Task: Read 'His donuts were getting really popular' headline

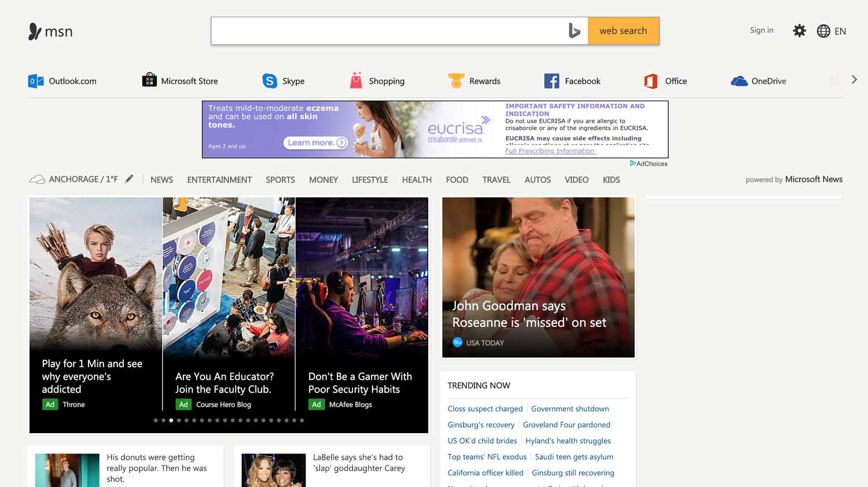Action: point(157,468)
